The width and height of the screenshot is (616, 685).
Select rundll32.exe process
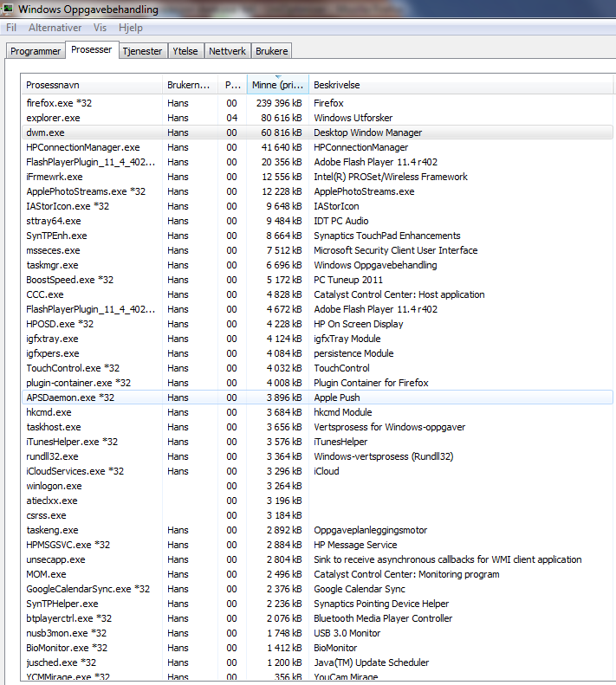click(x=317, y=456)
